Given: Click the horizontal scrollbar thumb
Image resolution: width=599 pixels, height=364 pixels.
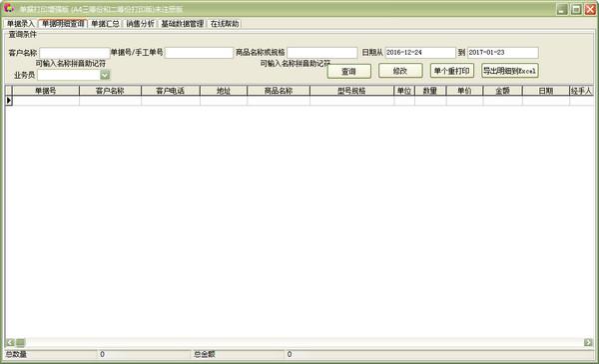Looking at the screenshot, I should (20, 342).
